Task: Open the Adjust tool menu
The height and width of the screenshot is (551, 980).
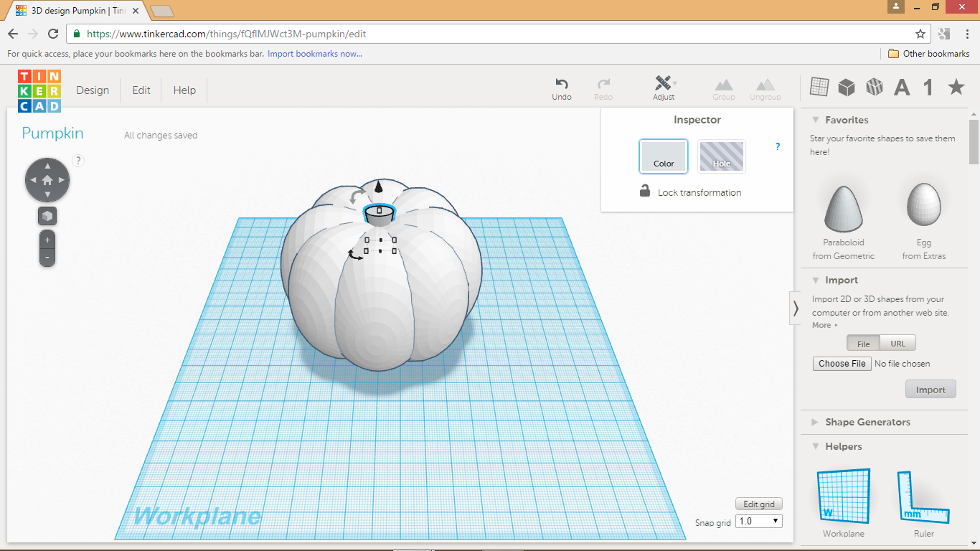Action: click(x=664, y=87)
